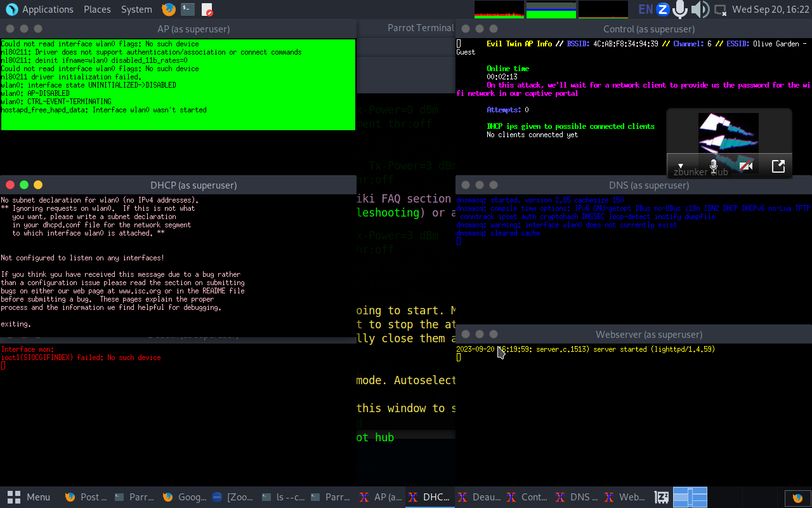812x508 pixels.
Task: Toggle the microphone in Zoom mini window
Action: [714, 166]
